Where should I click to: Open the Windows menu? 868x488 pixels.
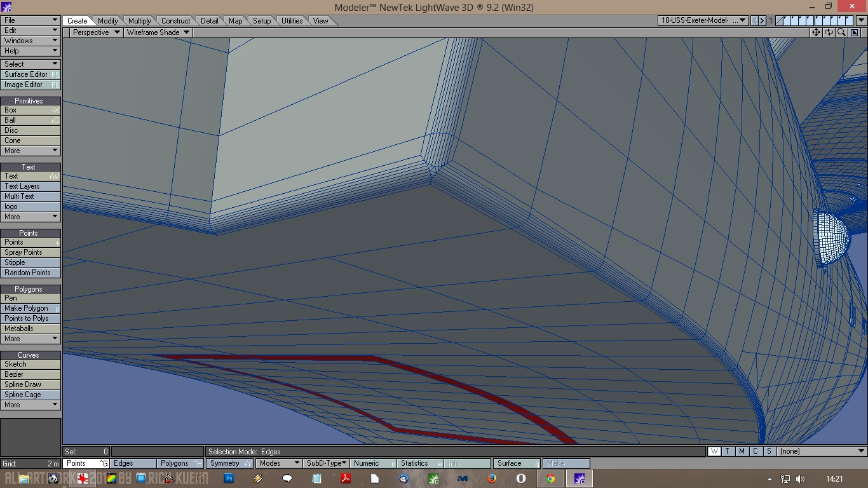tap(31, 41)
